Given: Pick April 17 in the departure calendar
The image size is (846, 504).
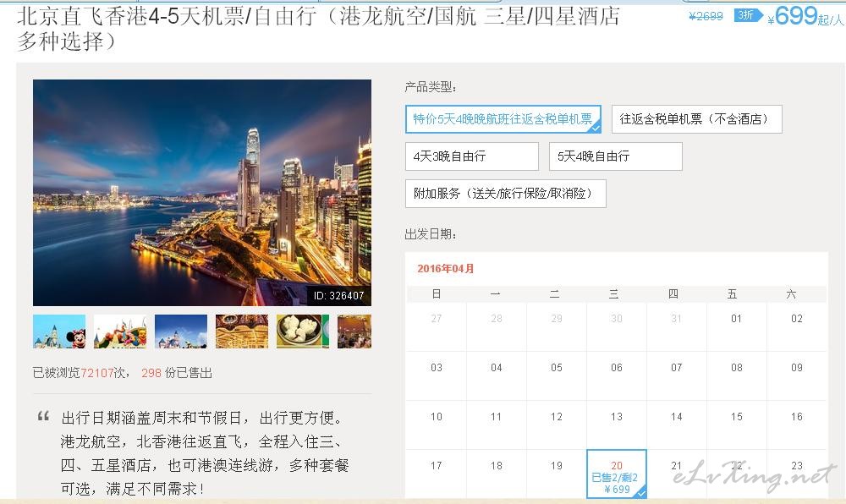Looking at the screenshot, I should coord(437,466).
